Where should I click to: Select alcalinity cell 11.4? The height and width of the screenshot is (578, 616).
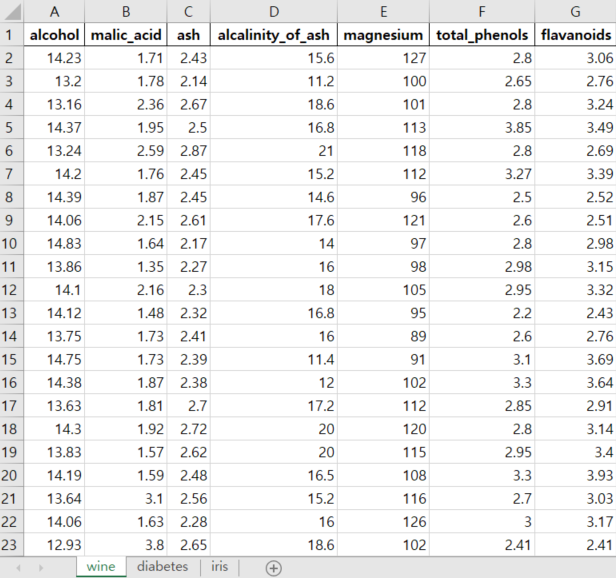(x=274, y=360)
